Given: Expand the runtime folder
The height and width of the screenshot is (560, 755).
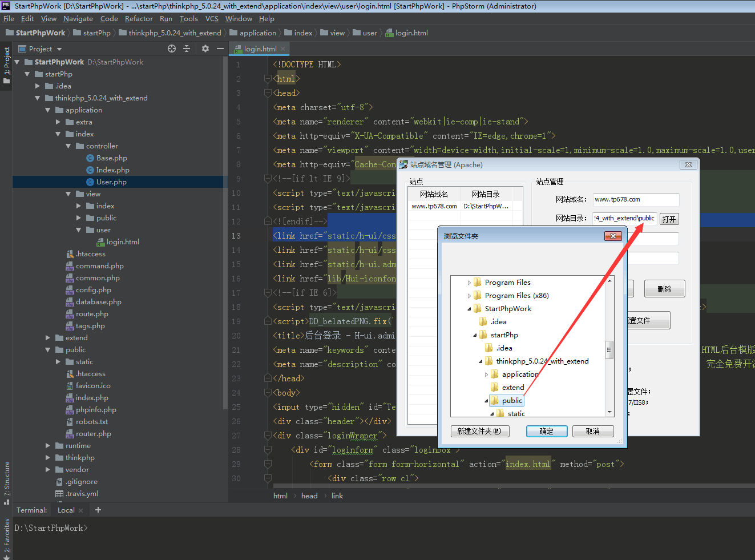Looking at the screenshot, I should (x=49, y=446).
